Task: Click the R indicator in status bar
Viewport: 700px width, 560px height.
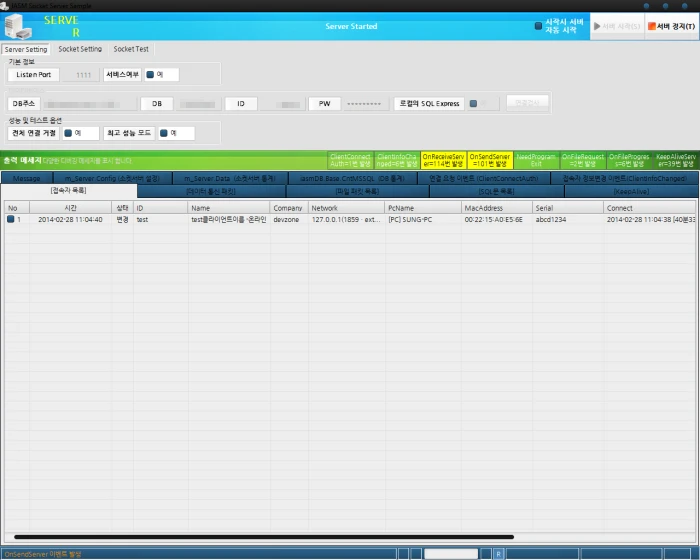Action: [499, 554]
